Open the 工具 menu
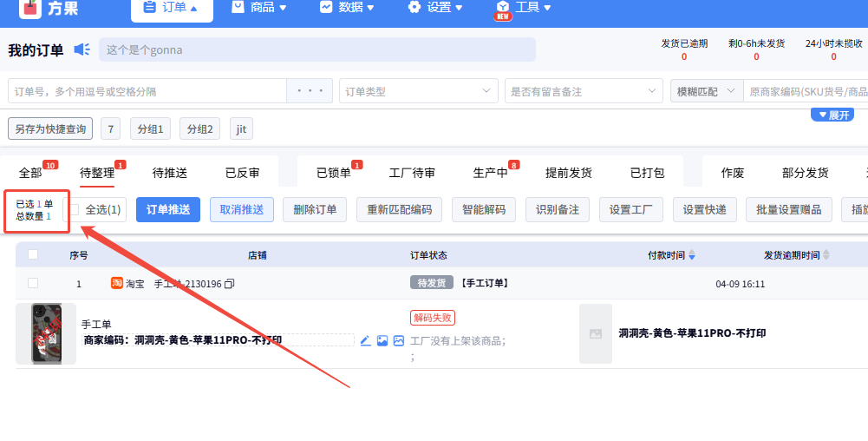868x441 pixels. coord(523,8)
